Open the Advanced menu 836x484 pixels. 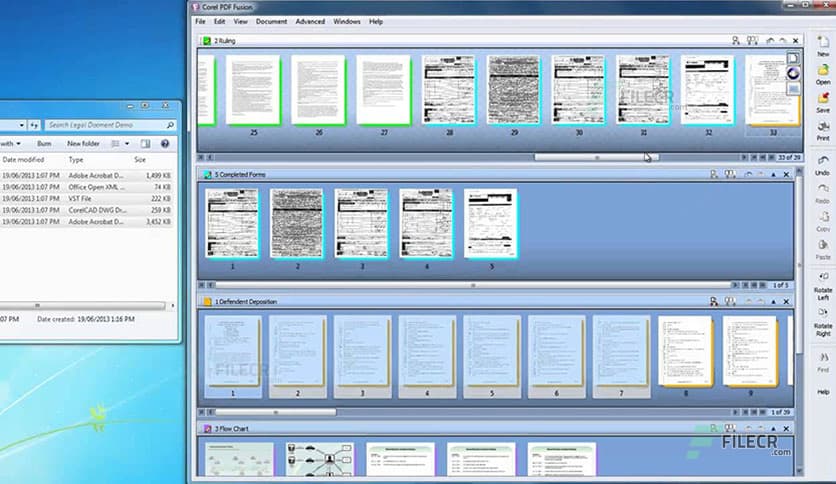pyautogui.click(x=310, y=22)
